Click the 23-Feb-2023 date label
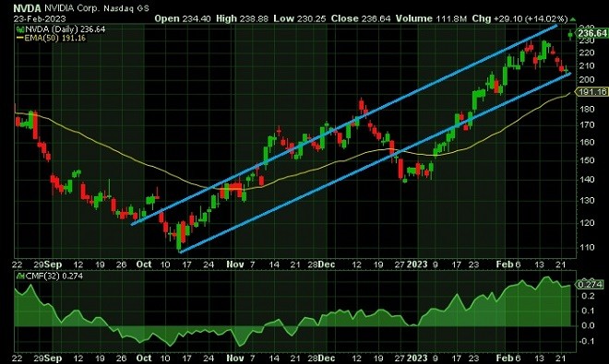Viewport: 609px width, 364px height. tap(40, 18)
